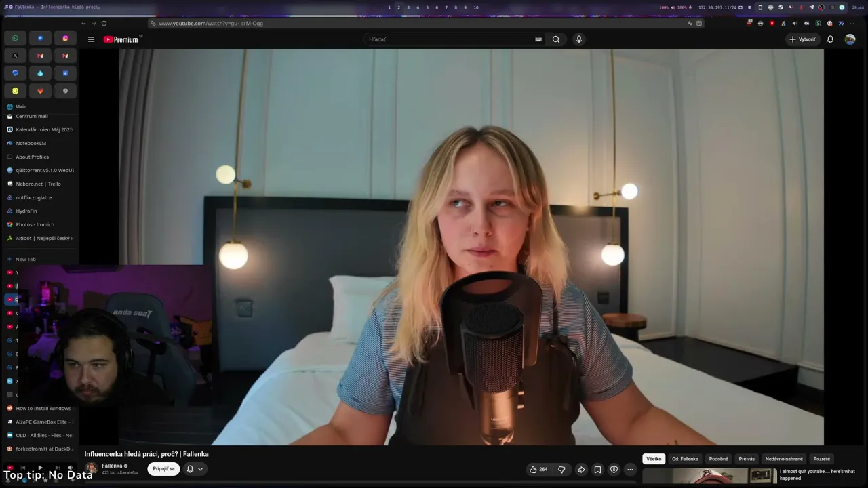
Task: Click the main video player frame
Action: [471, 247]
